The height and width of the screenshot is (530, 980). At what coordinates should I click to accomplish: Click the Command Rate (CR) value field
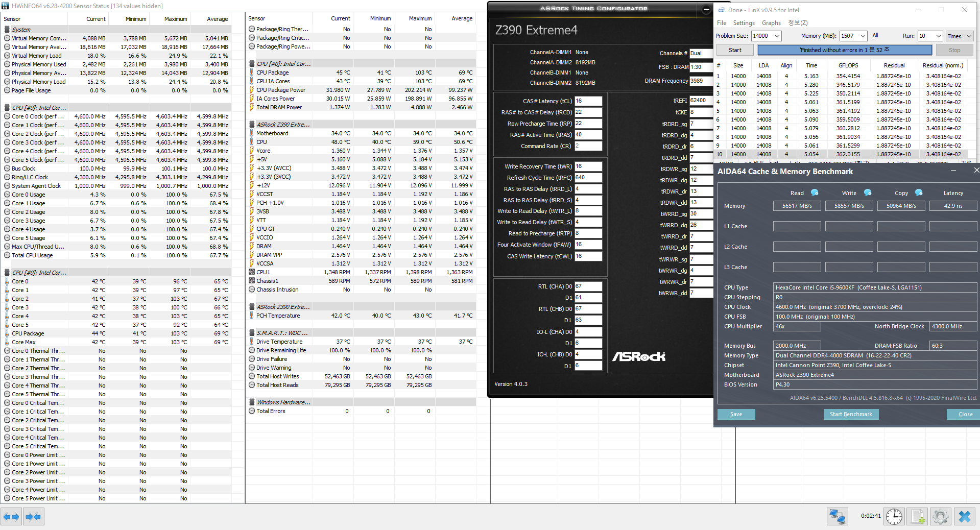pyautogui.click(x=588, y=146)
